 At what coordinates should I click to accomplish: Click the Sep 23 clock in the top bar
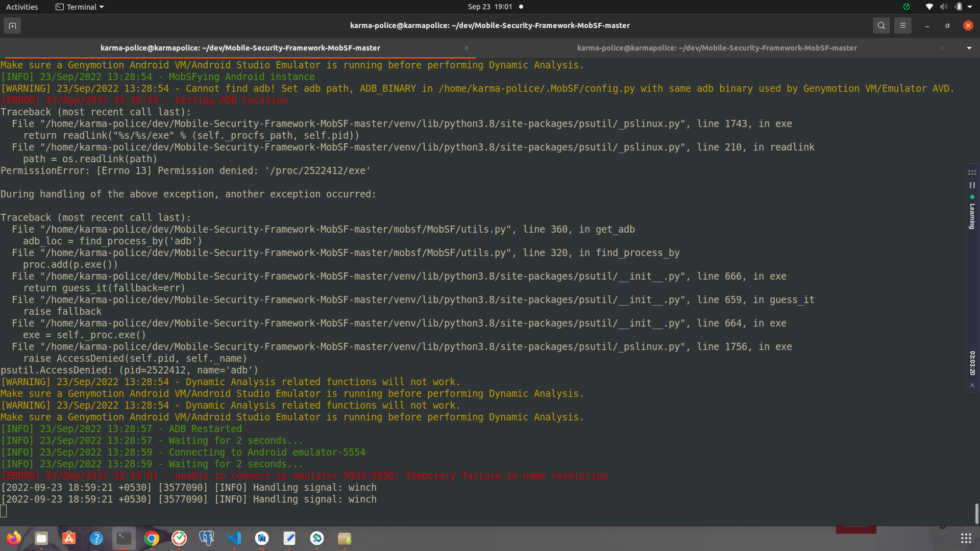(489, 7)
